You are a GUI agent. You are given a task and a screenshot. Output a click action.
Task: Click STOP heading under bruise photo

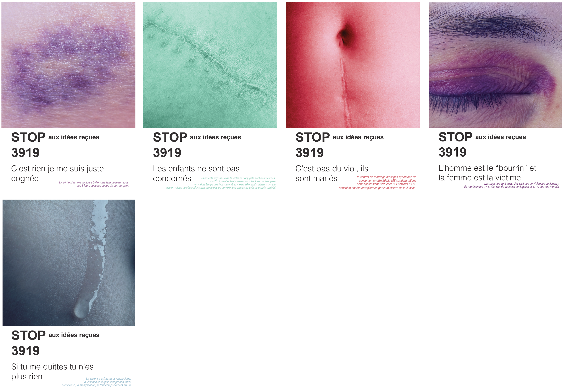28,137
